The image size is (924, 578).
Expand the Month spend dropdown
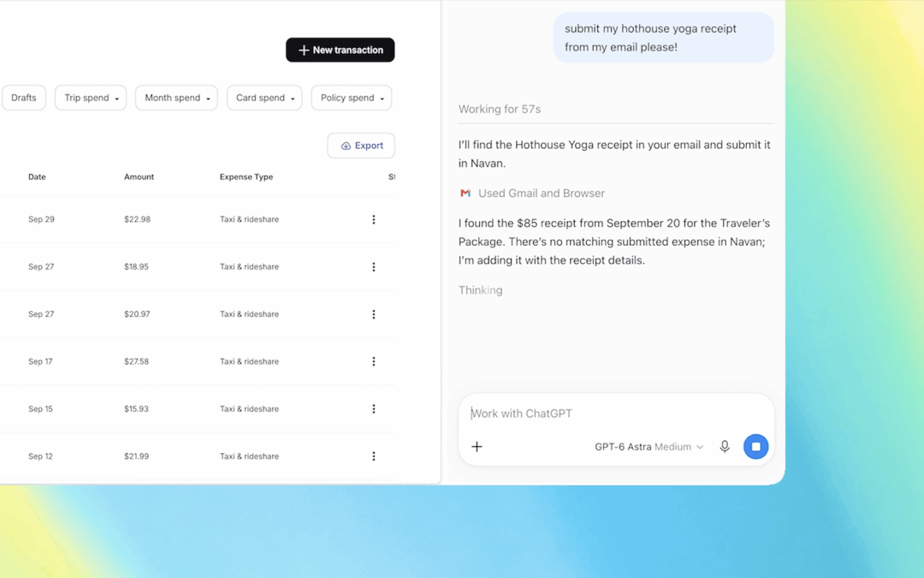coord(177,98)
